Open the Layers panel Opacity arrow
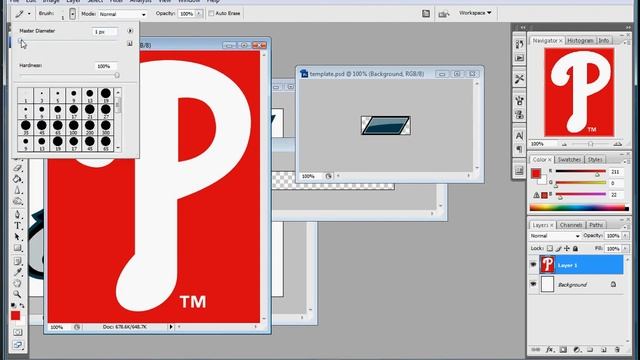This screenshot has width=640, height=360. tap(625, 236)
